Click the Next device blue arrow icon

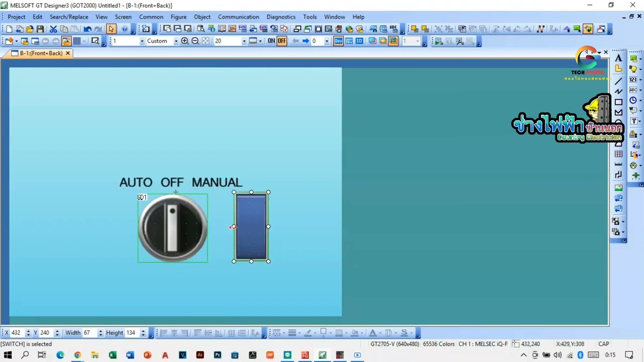click(x=305, y=41)
